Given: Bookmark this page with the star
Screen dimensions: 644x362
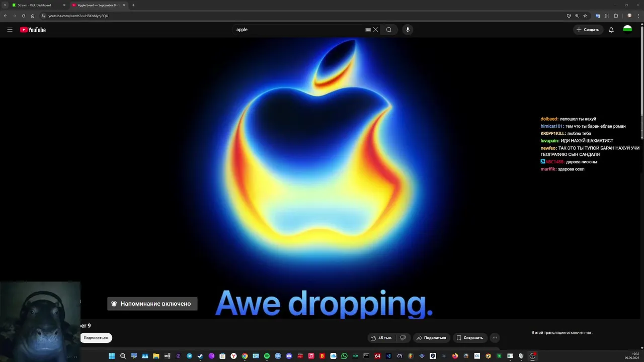Looking at the screenshot, I should pyautogui.click(x=585, y=16).
